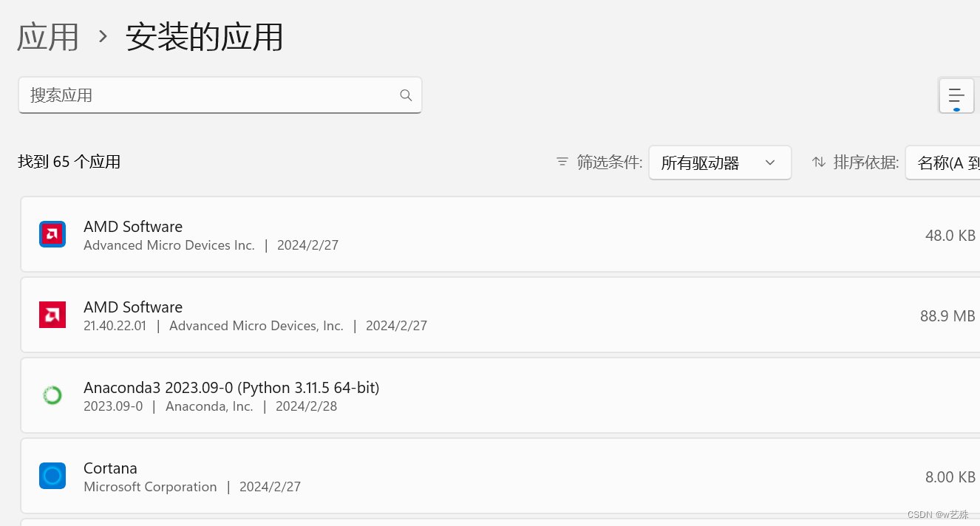Select the Cortana entry name
This screenshot has height=526, width=980.
(110, 468)
